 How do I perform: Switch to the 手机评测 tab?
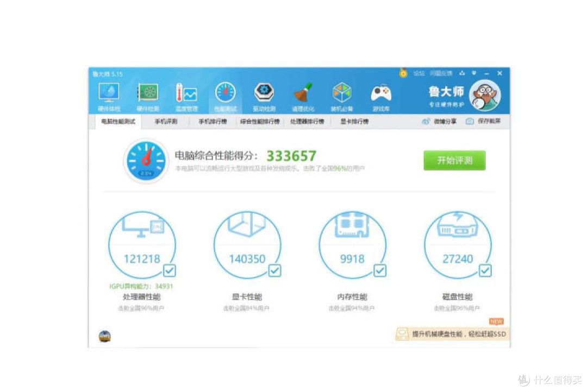point(166,122)
